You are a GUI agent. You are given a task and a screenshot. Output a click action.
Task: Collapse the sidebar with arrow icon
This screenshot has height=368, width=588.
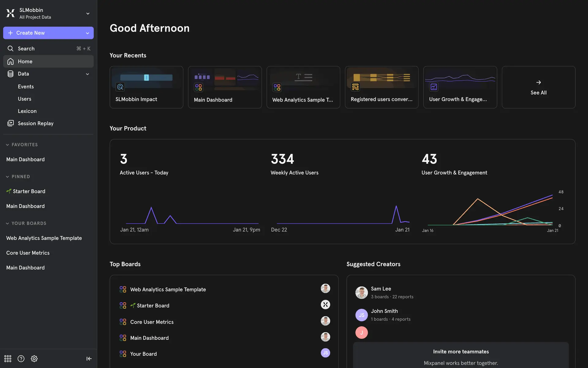[x=89, y=358]
